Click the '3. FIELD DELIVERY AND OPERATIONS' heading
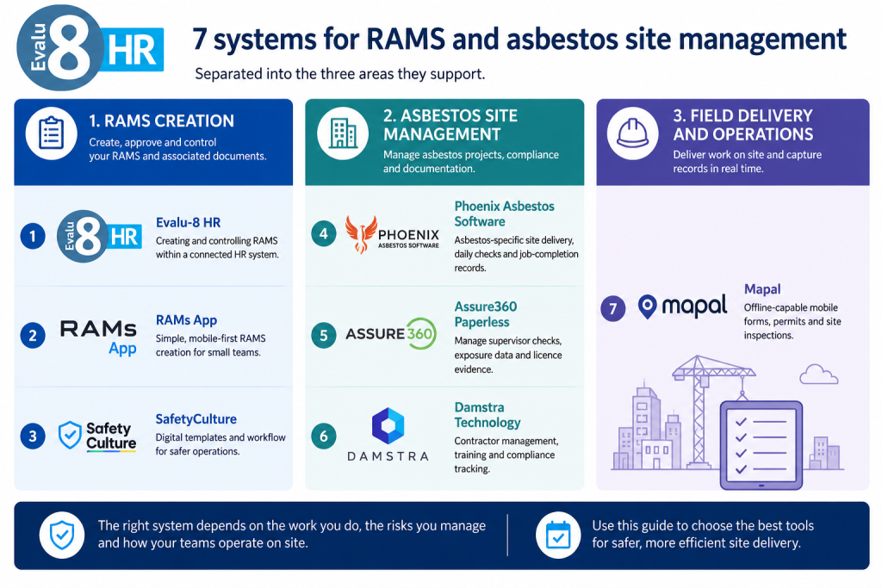 tap(743, 125)
